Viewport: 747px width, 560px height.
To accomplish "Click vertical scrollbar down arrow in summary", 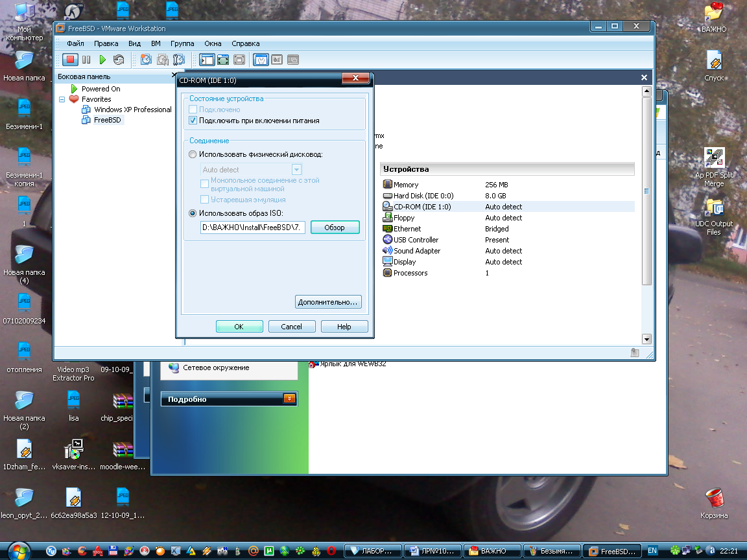I will click(646, 339).
